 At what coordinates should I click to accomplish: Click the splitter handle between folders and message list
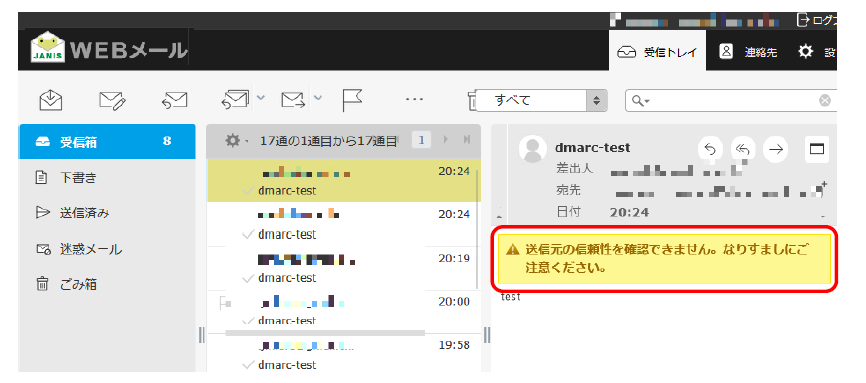[201, 335]
